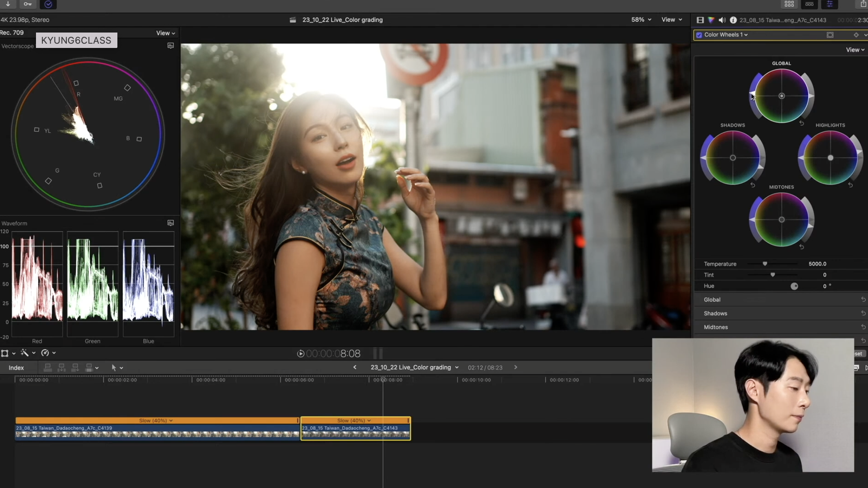The image size is (868, 488).
Task: Click the shape mask icon beside Color Wheels 1
Action: click(x=830, y=35)
